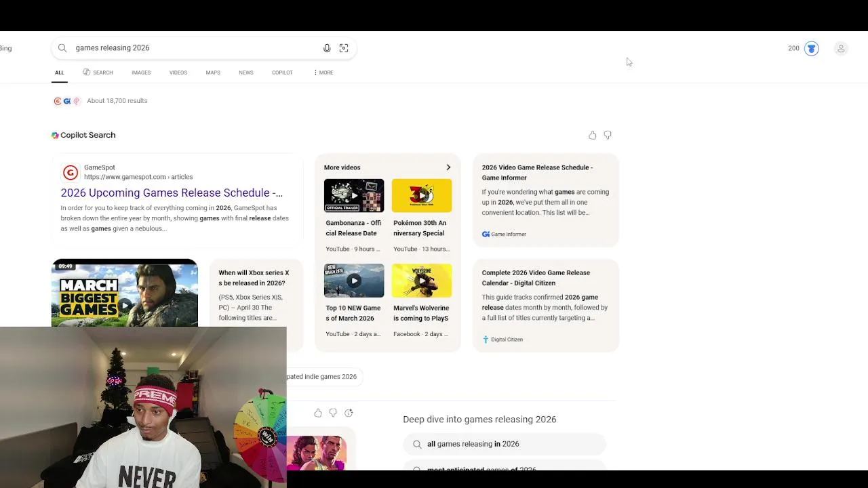Open the account profile icon
Image resolution: width=868 pixels, height=488 pixels.
841,48
